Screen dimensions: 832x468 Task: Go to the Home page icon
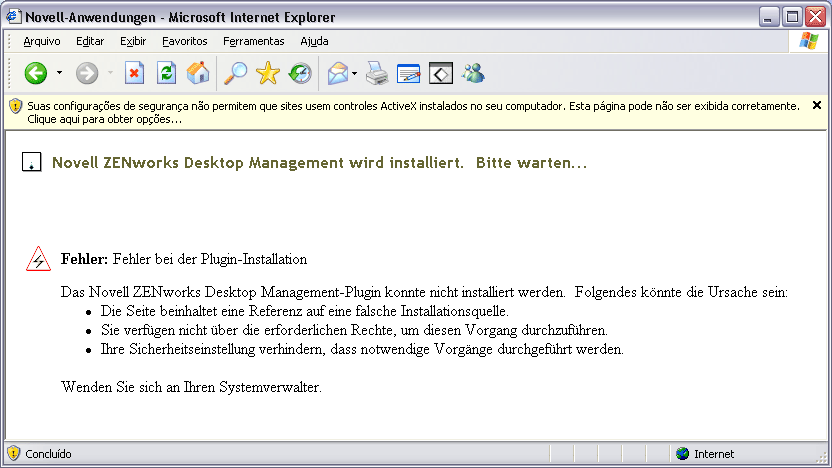[198, 73]
